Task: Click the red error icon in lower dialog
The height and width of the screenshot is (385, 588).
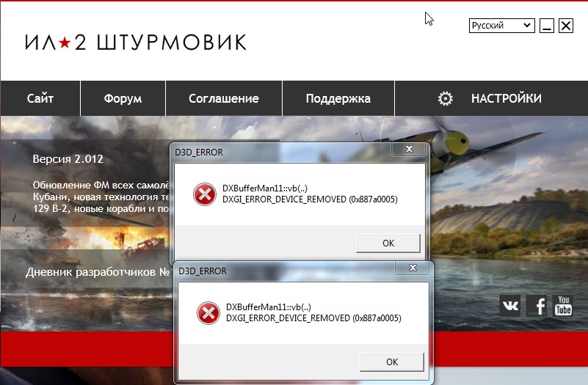Action: click(x=208, y=313)
